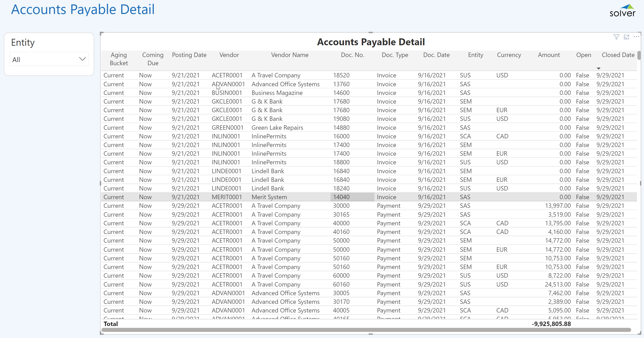Viewport: 644px width, 338px height.
Task: Open the more options ellipsis menu
Action: [x=636, y=37]
